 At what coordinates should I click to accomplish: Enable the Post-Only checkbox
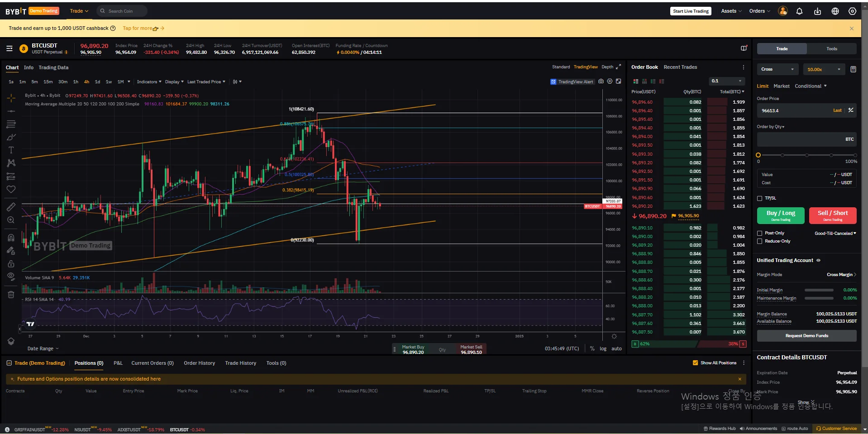coord(760,233)
